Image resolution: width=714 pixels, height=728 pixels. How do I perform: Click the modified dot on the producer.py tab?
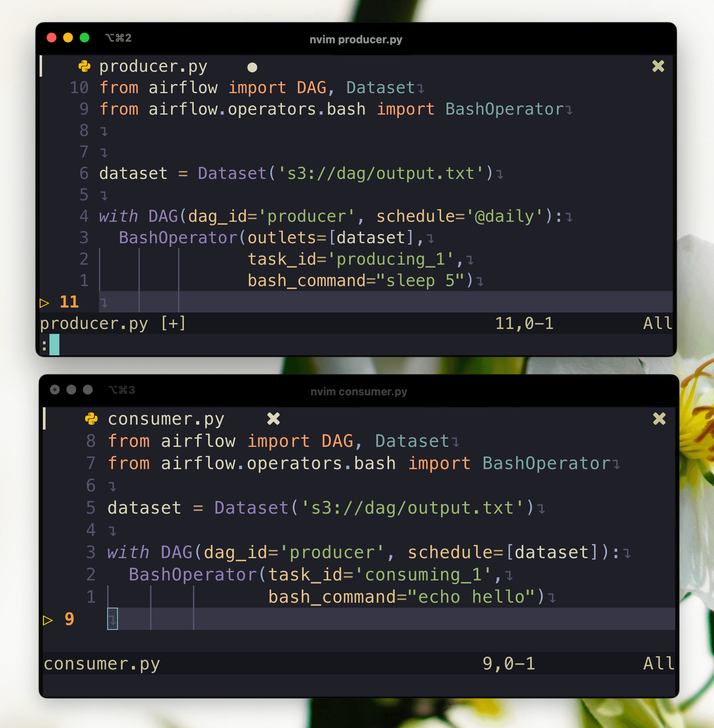[x=252, y=67]
